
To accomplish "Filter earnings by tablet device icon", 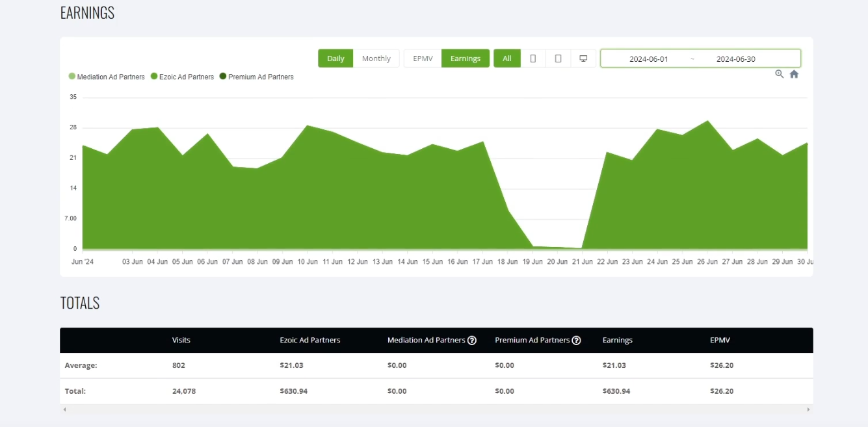I will tap(558, 58).
